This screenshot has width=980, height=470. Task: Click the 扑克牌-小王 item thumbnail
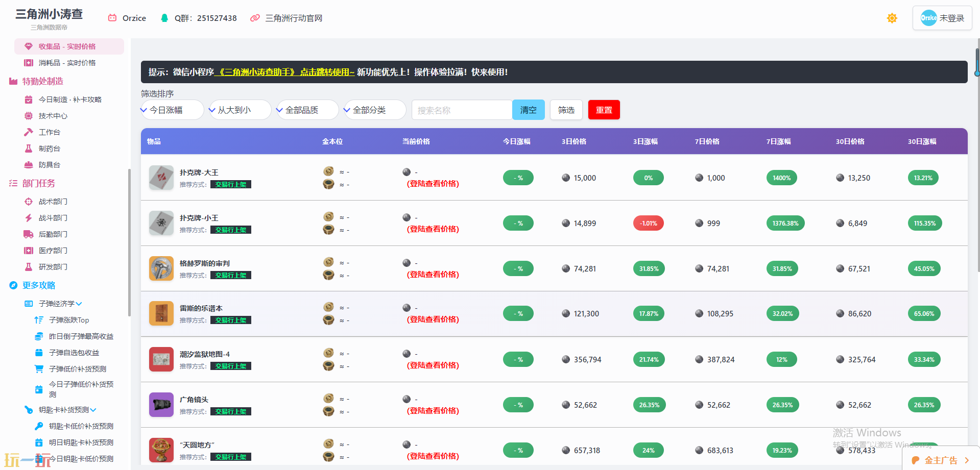click(161, 223)
